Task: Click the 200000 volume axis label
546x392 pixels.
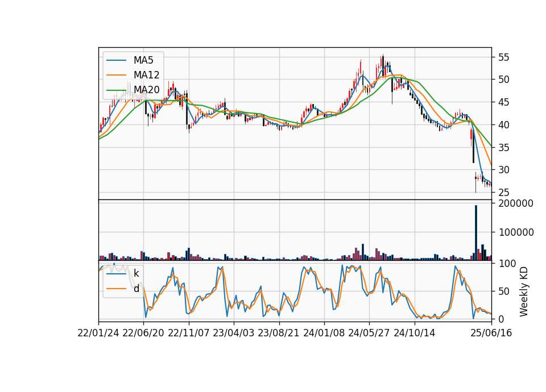Action: (x=516, y=203)
